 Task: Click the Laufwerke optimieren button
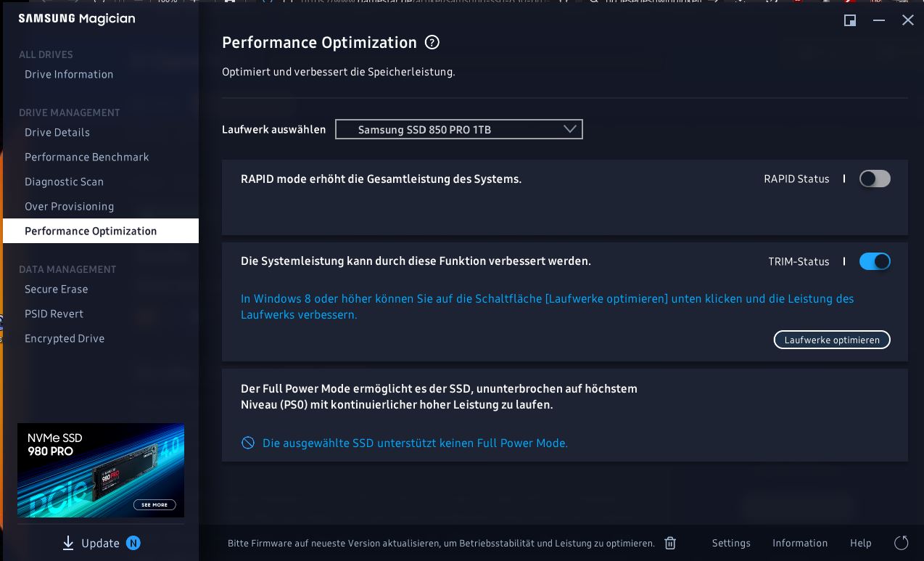pyautogui.click(x=832, y=340)
